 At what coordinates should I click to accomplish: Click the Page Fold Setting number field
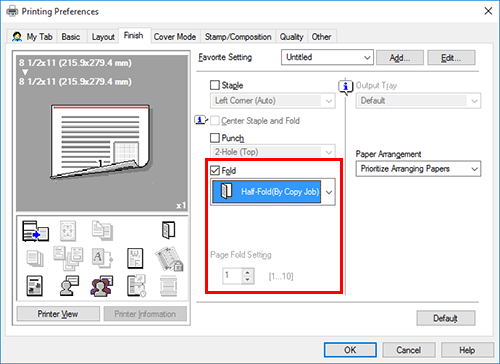(232, 276)
